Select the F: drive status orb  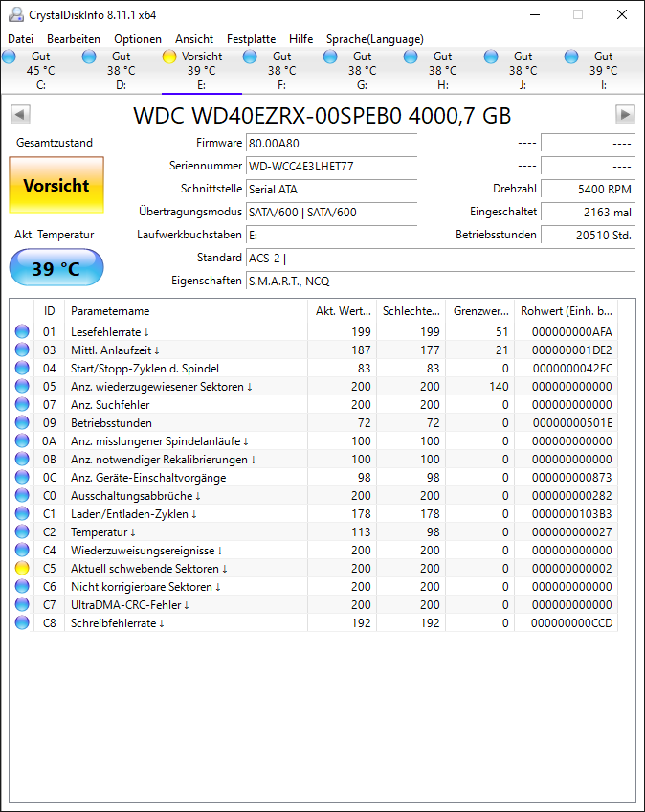(x=250, y=56)
